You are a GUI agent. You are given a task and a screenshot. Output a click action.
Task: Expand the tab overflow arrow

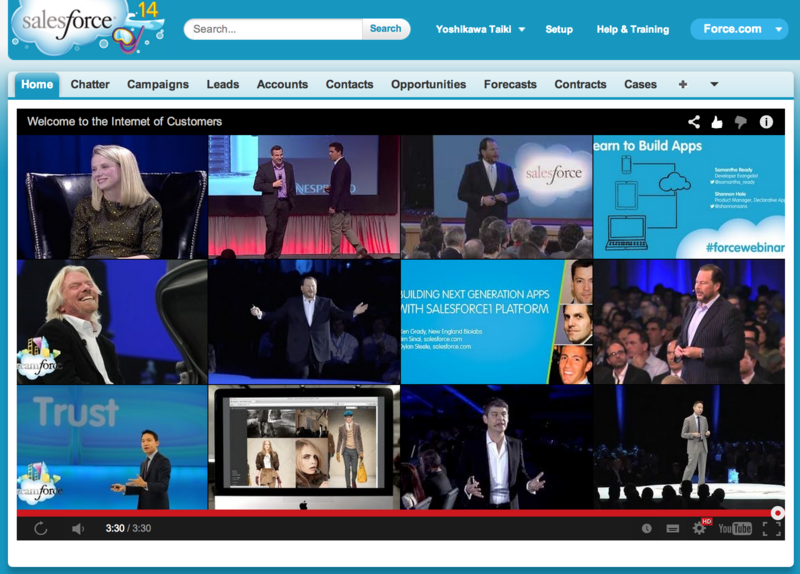pyautogui.click(x=714, y=85)
